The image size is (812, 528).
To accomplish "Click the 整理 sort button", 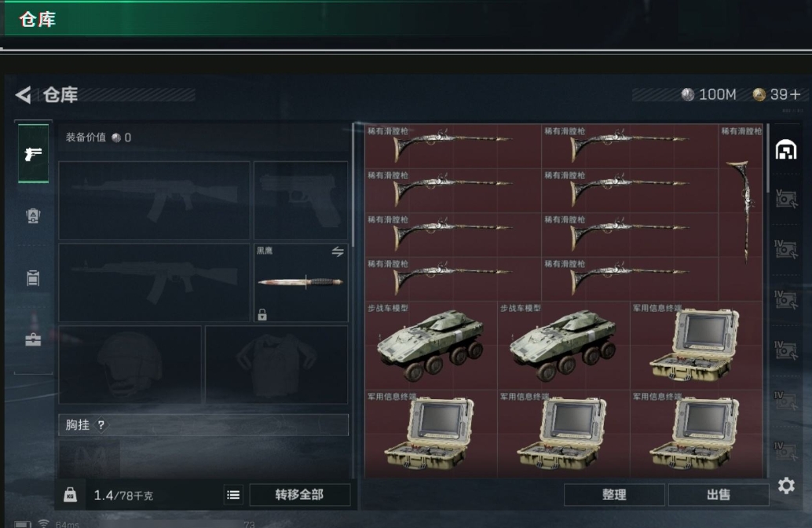I will click(x=614, y=495).
